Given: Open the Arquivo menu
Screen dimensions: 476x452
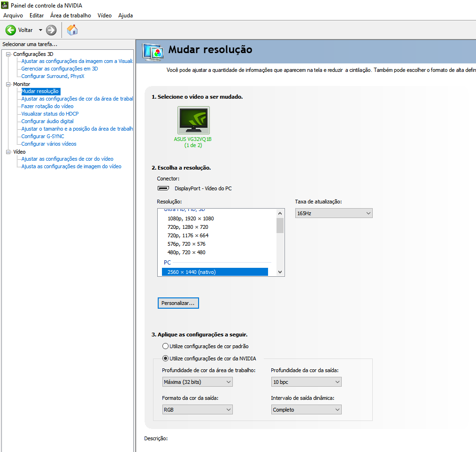Looking at the screenshot, I should (x=13, y=16).
